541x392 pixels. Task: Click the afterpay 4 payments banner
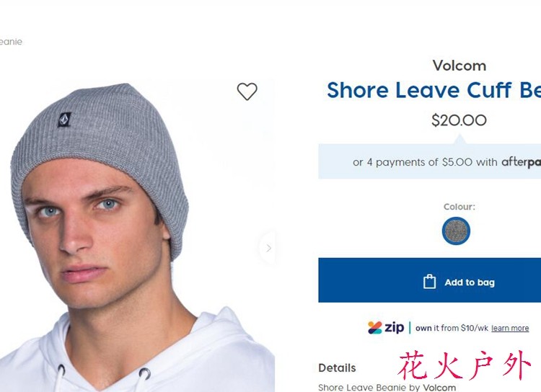pyautogui.click(x=430, y=161)
